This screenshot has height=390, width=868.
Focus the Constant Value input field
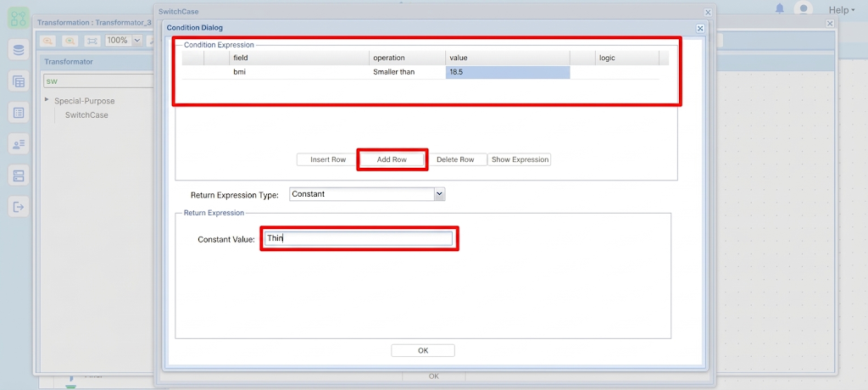(x=359, y=239)
